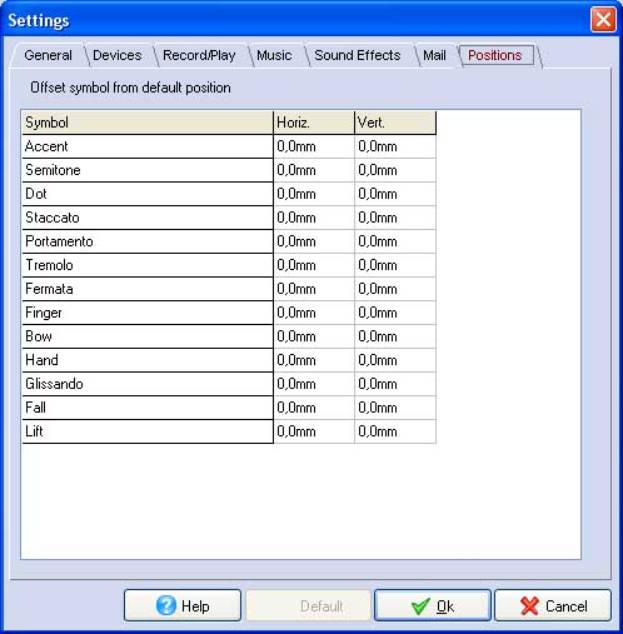Image resolution: width=623 pixels, height=634 pixels.
Task: Click the Cancel button
Action: pos(553,606)
